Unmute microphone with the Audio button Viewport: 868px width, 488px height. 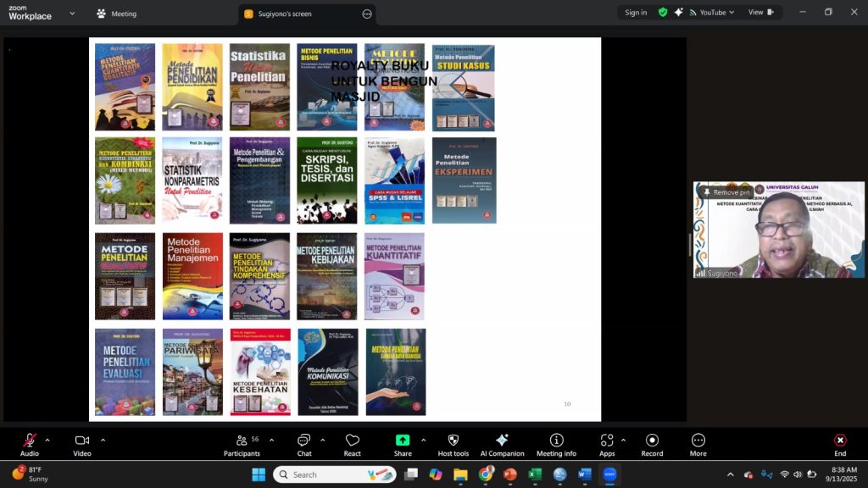30,444
